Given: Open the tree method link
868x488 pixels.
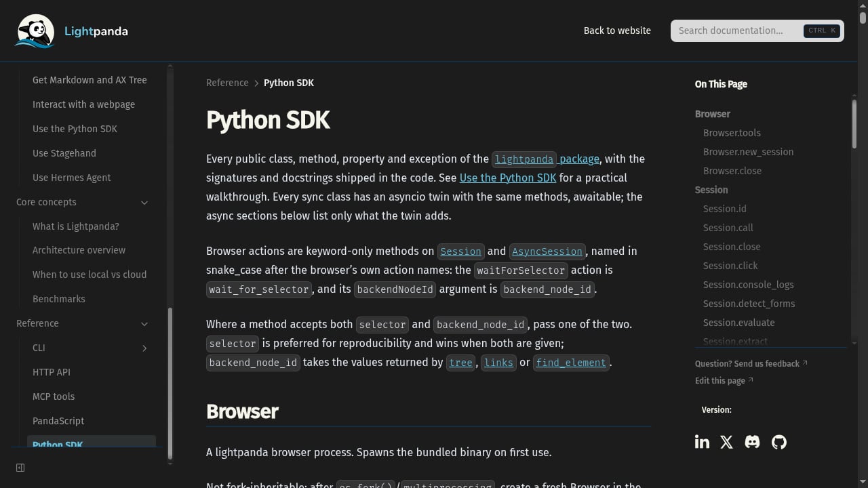Looking at the screenshot, I should (x=460, y=363).
